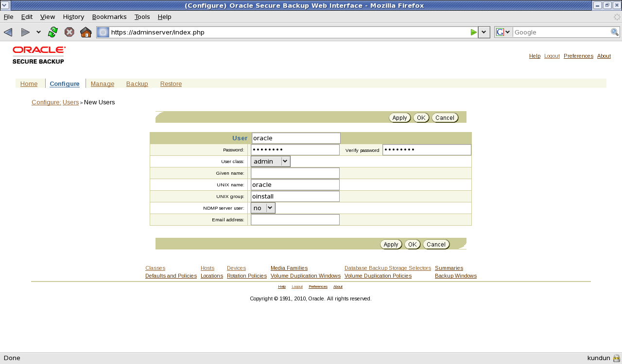Click the top Apply button
The image size is (622, 364).
pyautogui.click(x=400, y=117)
